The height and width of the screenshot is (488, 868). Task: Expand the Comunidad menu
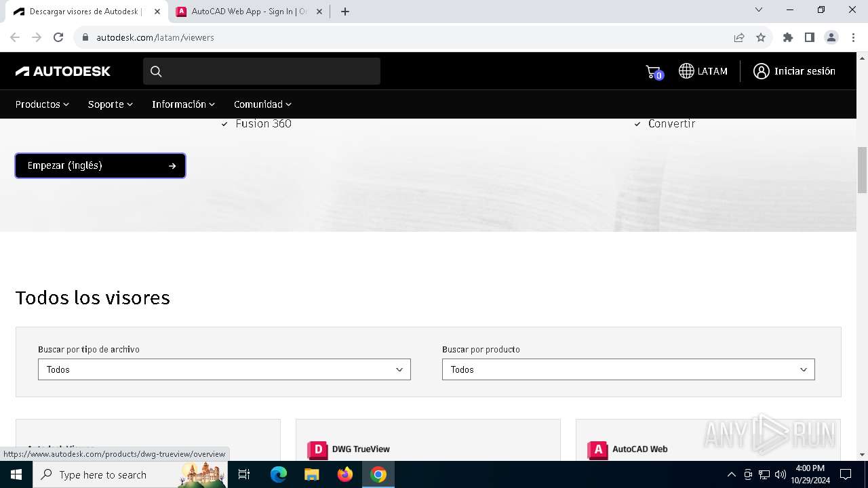tap(262, 104)
